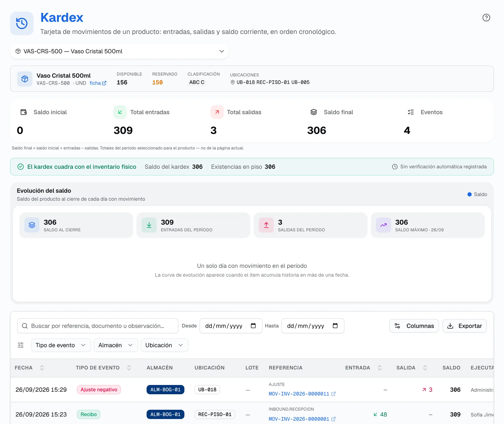Click the Total entradas green arrow icon
The image size is (504, 424).
pyautogui.click(x=120, y=112)
